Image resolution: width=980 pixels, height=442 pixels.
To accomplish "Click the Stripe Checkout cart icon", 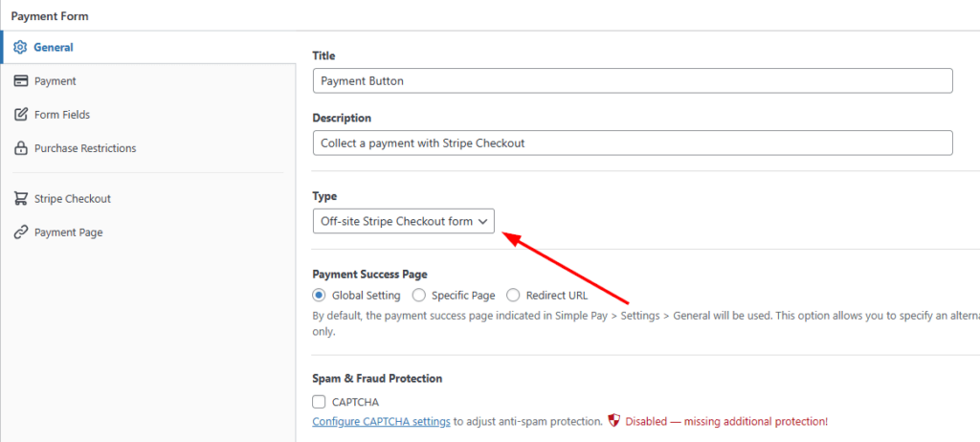I will pos(19,199).
